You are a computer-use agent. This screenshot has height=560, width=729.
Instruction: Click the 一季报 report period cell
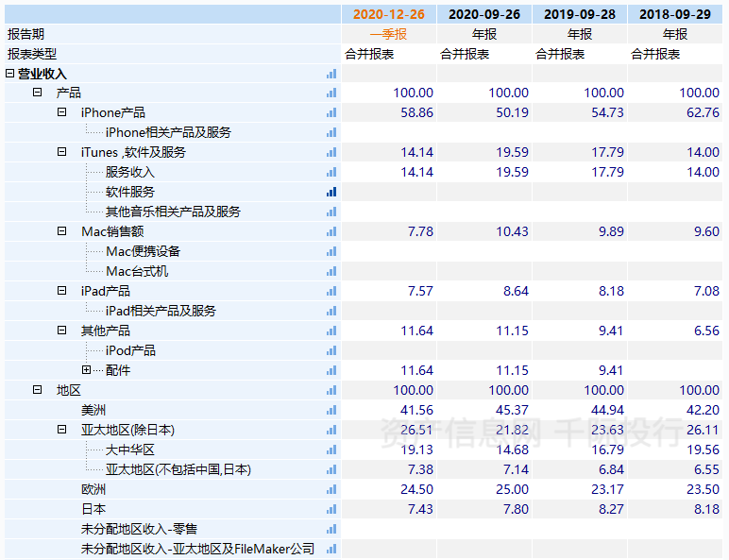[x=389, y=34]
